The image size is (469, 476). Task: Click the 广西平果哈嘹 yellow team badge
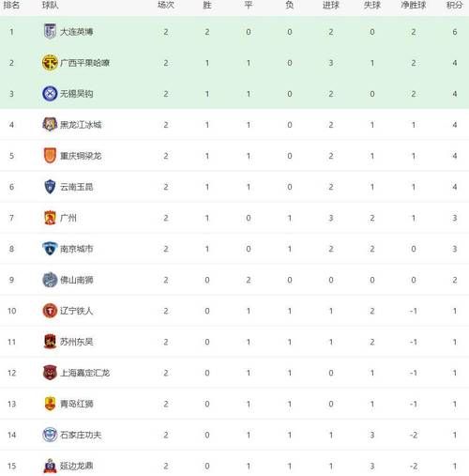pyautogui.click(x=50, y=62)
